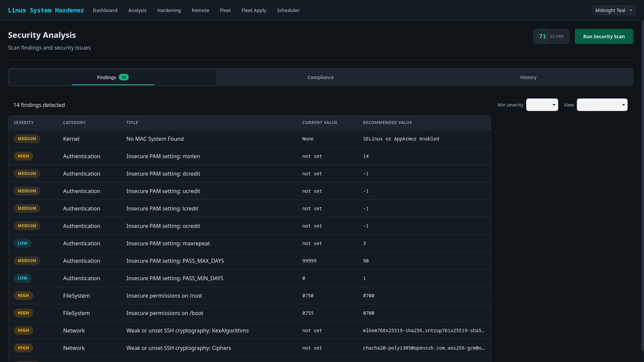This screenshot has height=362, width=644.
Task: Click the RECOMMENDED VALUE column header
Action: (387, 123)
